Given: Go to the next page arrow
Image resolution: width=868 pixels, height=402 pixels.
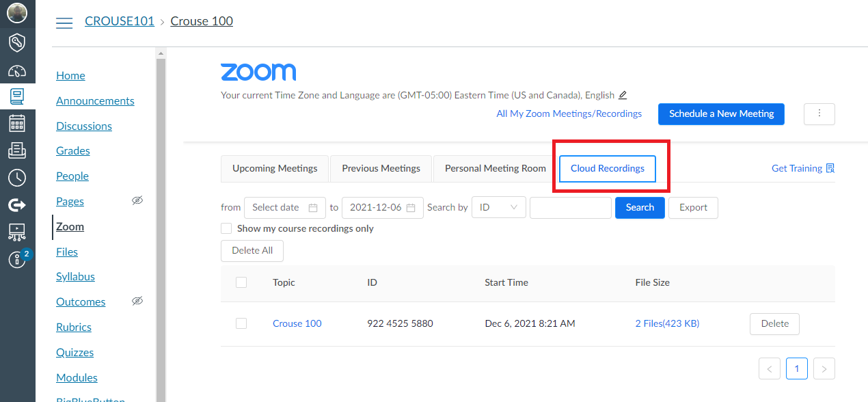Looking at the screenshot, I should pos(824,368).
